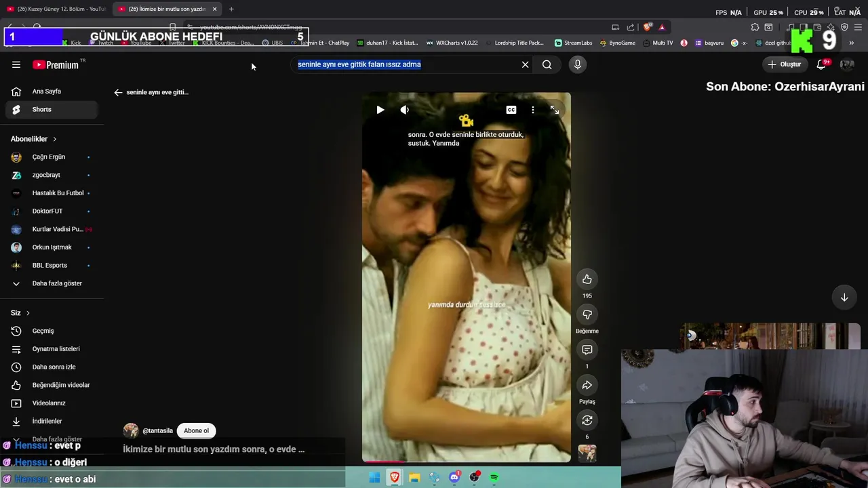The width and height of the screenshot is (868, 488).
Task: Seek on Short red progress bar
Action: pos(467,462)
